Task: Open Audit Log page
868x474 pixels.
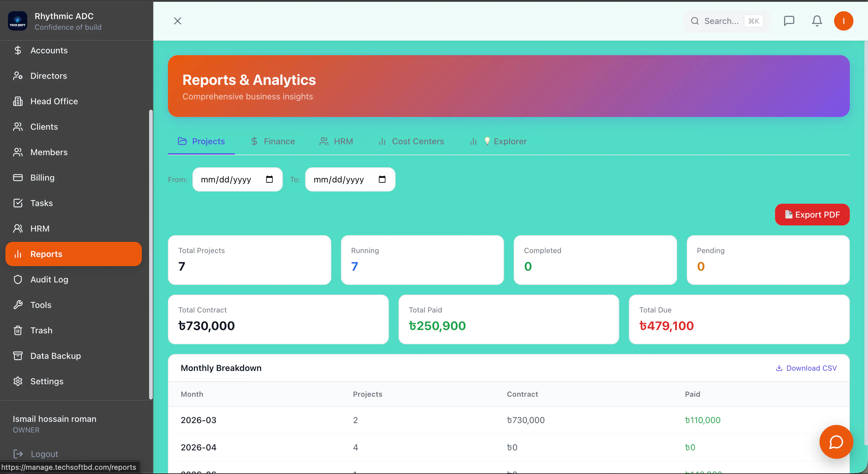Action: [x=73, y=279]
